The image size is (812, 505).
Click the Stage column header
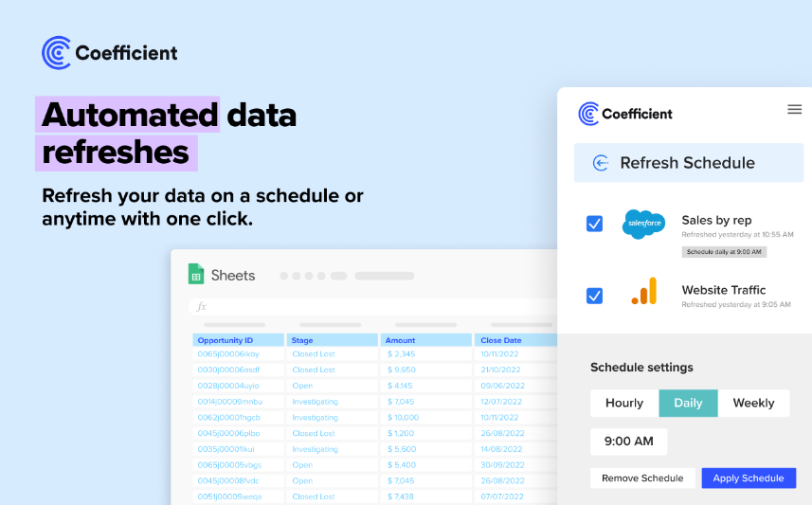click(x=333, y=340)
